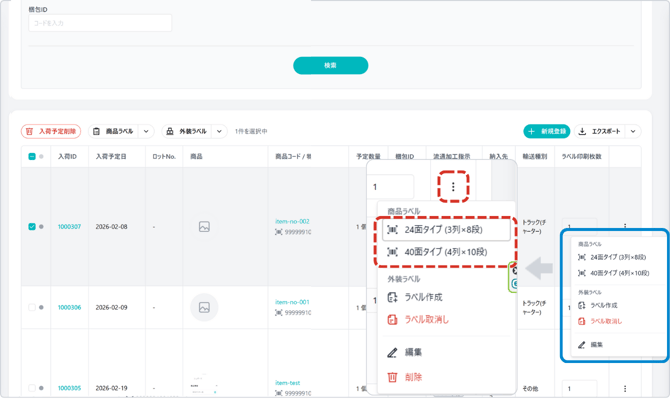Open the 1000305 入荷ID link
This screenshot has height=401, width=670.
69,388
